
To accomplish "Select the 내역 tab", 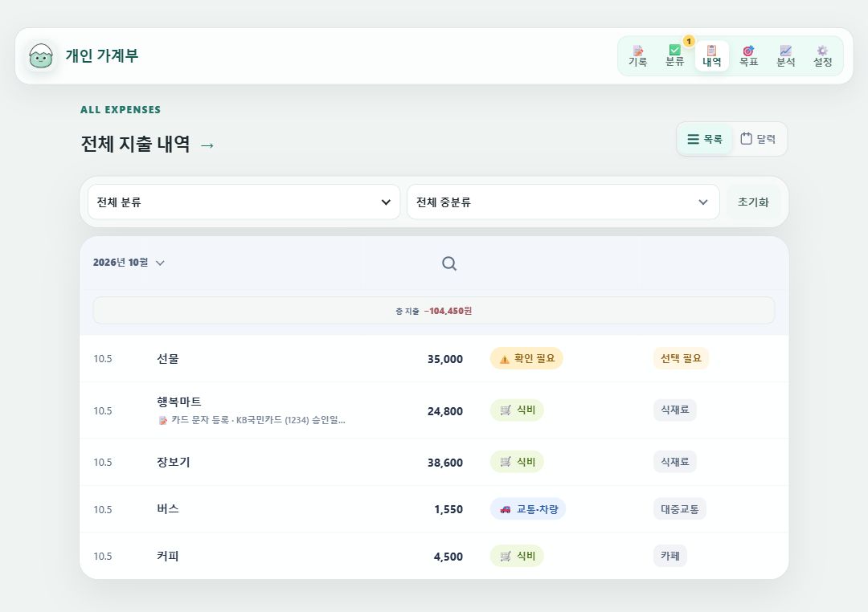I will pos(711,56).
